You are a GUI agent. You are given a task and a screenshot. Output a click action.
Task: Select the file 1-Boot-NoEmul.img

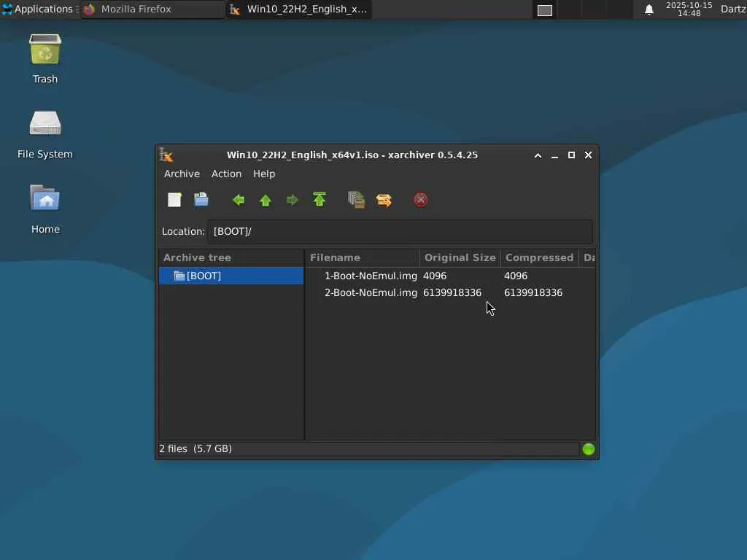(371, 276)
